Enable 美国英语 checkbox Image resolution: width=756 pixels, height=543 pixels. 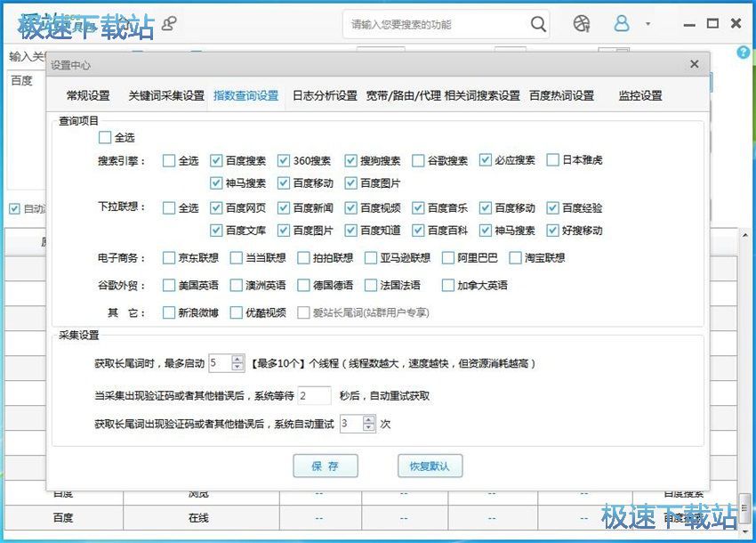point(169,285)
